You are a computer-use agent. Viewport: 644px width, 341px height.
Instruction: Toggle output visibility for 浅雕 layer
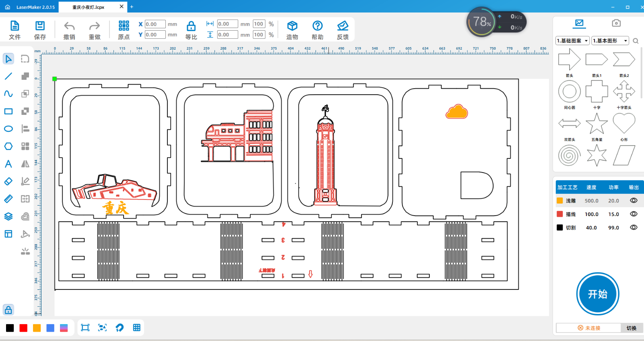tap(634, 200)
